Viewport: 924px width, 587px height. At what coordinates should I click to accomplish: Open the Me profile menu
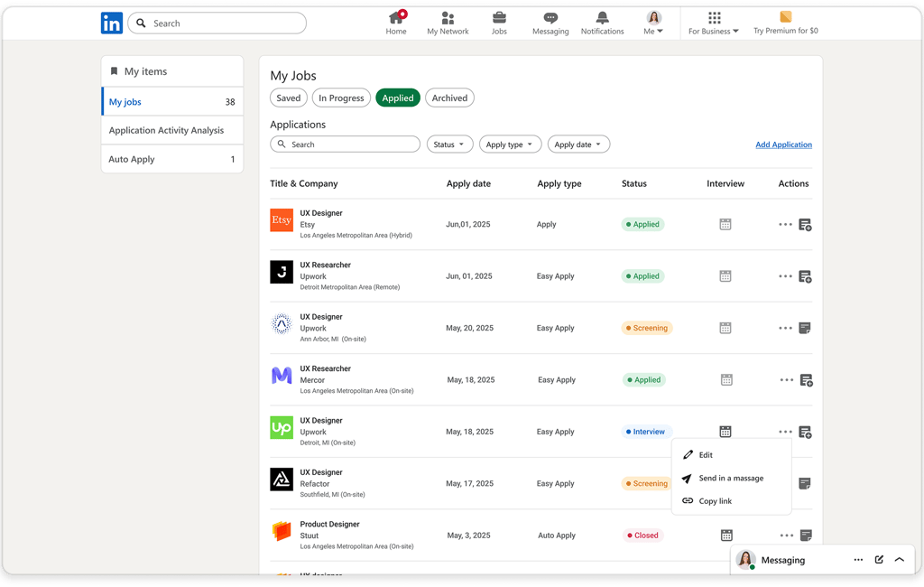(x=653, y=23)
